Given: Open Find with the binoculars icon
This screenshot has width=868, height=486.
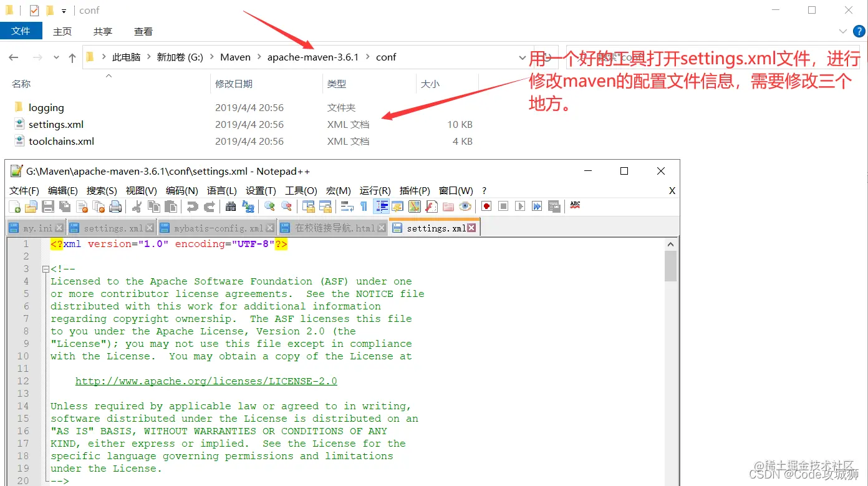Looking at the screenshot, I should coord(230,206).
